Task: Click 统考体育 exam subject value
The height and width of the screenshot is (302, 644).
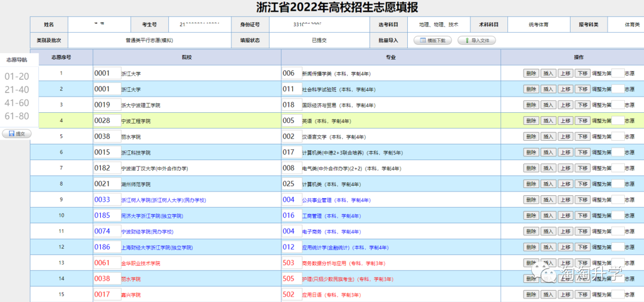Action: (x=538, y=24)
